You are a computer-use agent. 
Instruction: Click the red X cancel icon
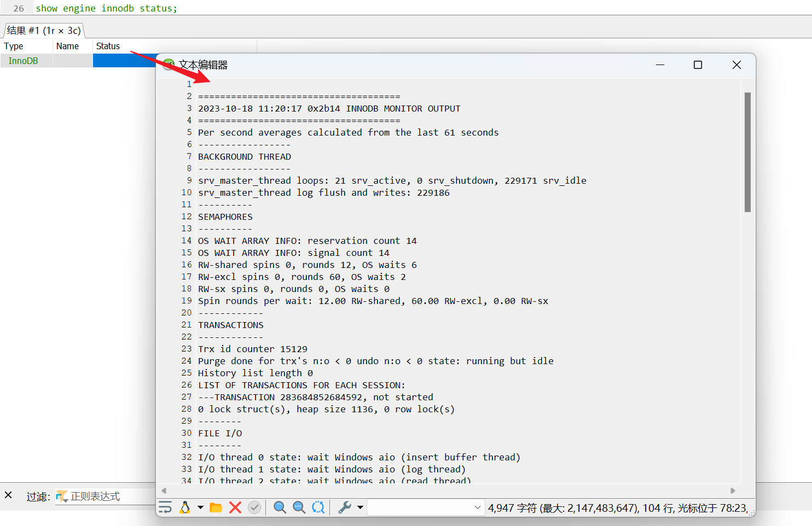coord(235,507)
